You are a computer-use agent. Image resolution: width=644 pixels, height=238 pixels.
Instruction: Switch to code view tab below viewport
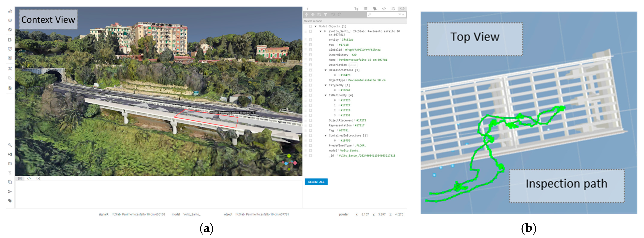coord(29,178)
